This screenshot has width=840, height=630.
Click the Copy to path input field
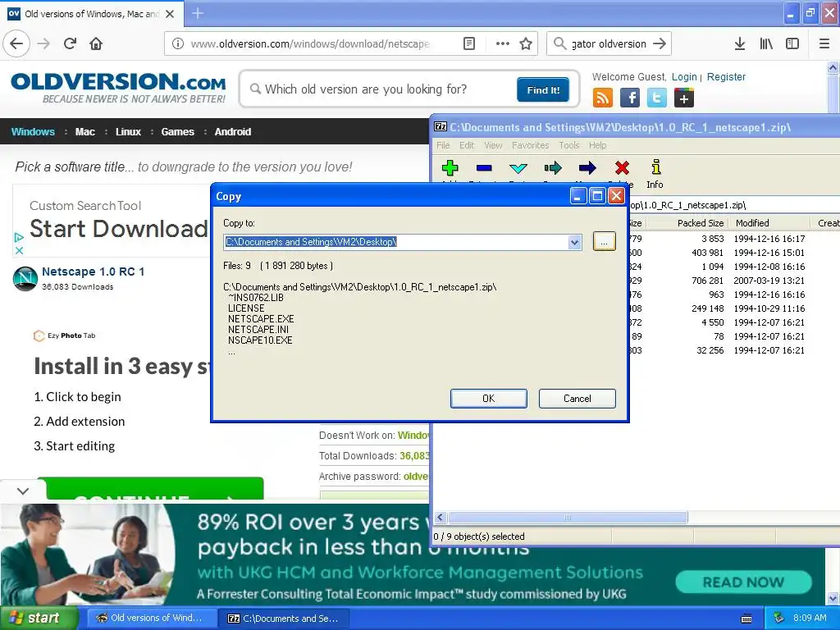tap(396, 242)
